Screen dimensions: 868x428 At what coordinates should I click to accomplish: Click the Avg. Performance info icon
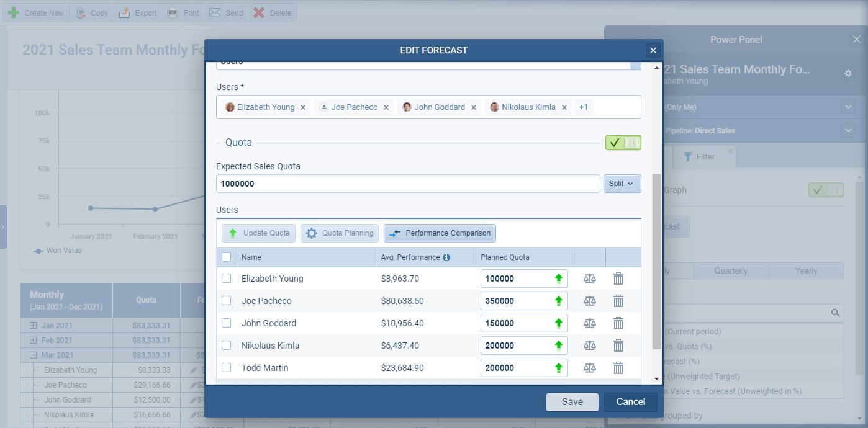coord(446,257)
